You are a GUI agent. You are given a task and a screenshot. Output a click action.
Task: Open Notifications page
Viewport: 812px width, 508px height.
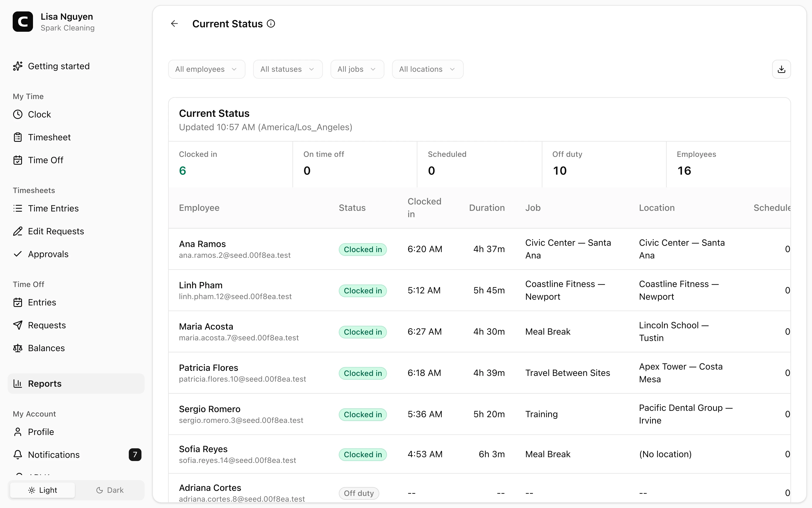(76, 455)
